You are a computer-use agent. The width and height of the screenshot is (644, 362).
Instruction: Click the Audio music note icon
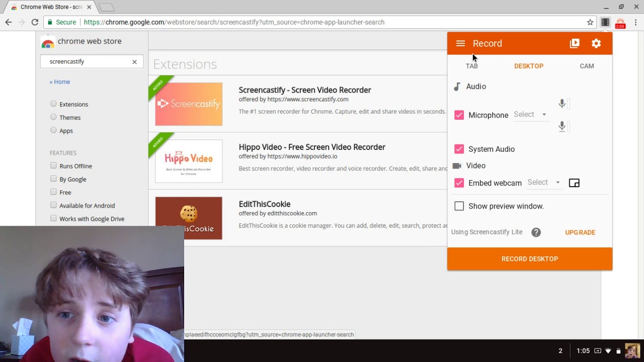(x=457, y=86)
